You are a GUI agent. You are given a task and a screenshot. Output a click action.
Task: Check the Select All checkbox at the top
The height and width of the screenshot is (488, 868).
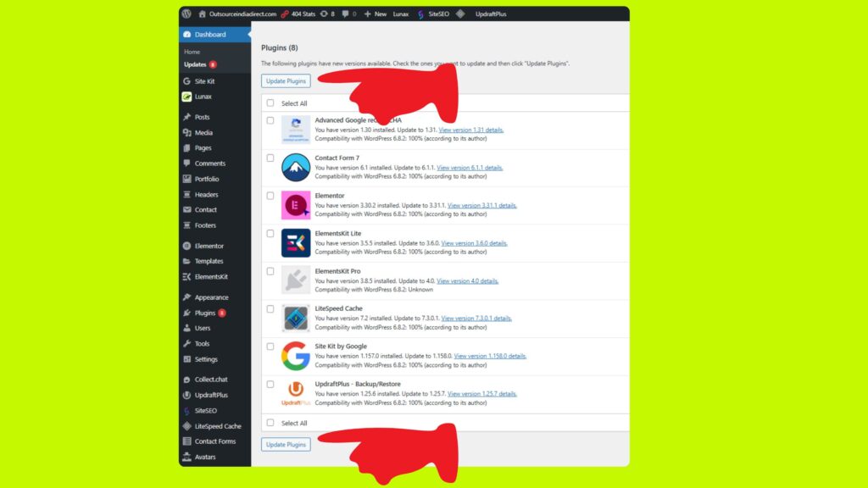pos(271,103)
